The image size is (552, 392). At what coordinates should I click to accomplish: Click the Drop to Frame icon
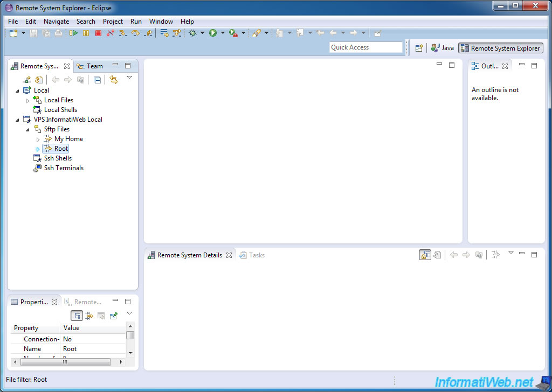point(164,33)
